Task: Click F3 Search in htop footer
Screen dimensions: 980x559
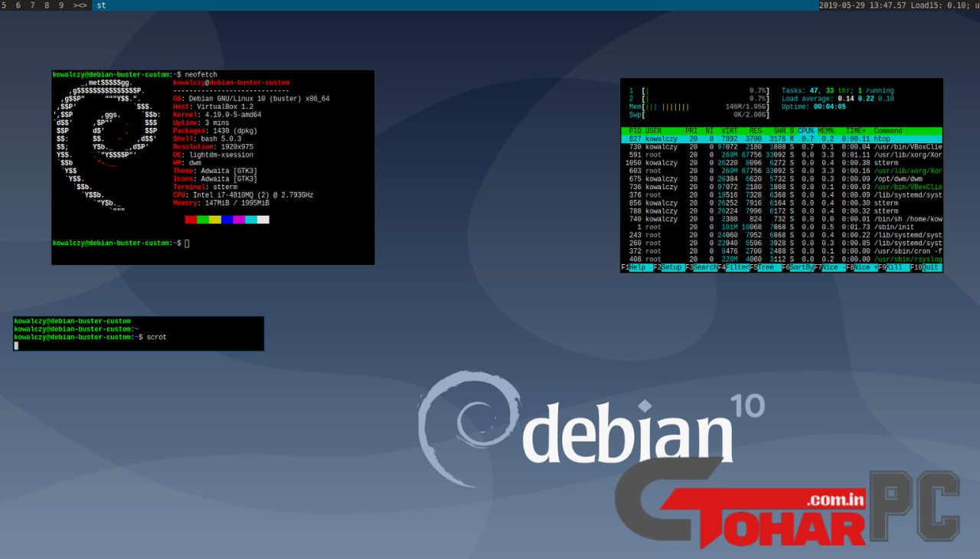Action: tap(701, 268)
